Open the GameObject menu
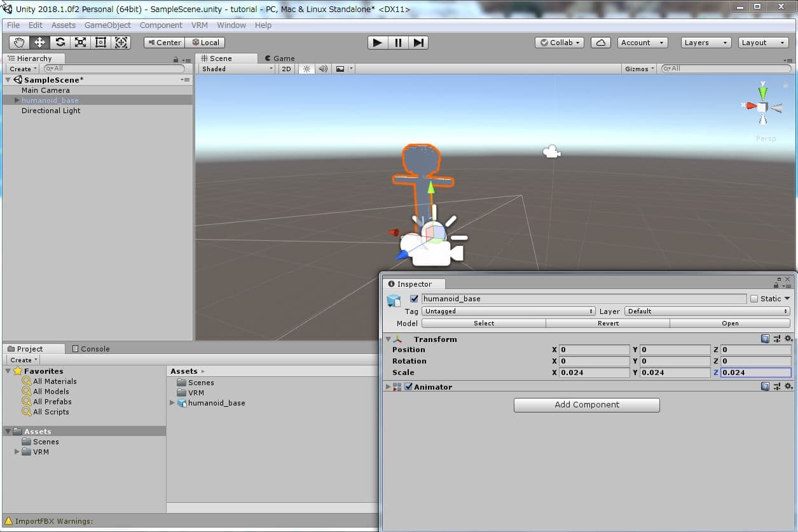 point(107,25)
